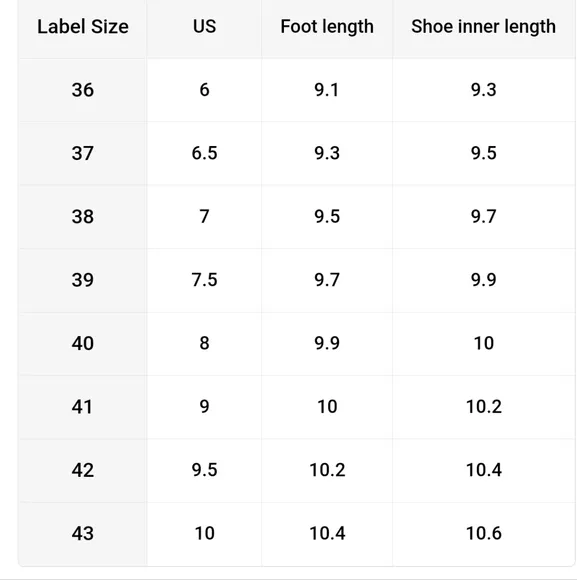Select label size 43 cell
The height and width of the screenshot is (580, 577).
(x=83, y=534)
